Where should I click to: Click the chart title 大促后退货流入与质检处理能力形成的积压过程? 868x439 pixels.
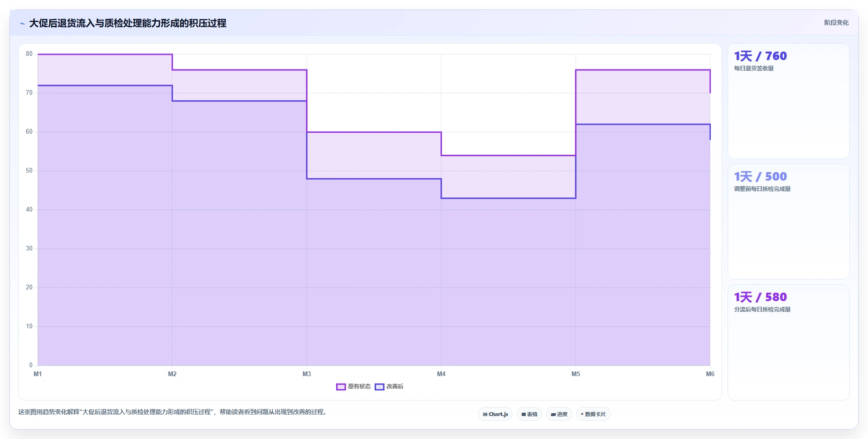[x=128, y=23]
